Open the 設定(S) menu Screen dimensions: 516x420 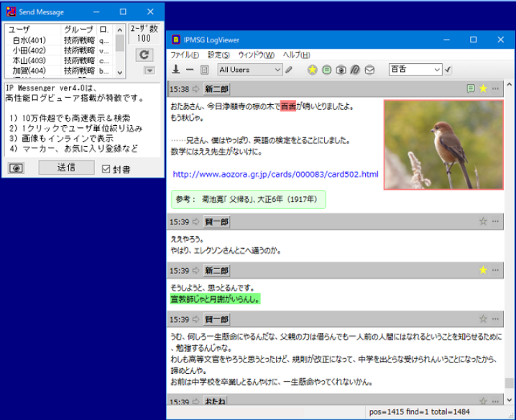coord(218,55)
